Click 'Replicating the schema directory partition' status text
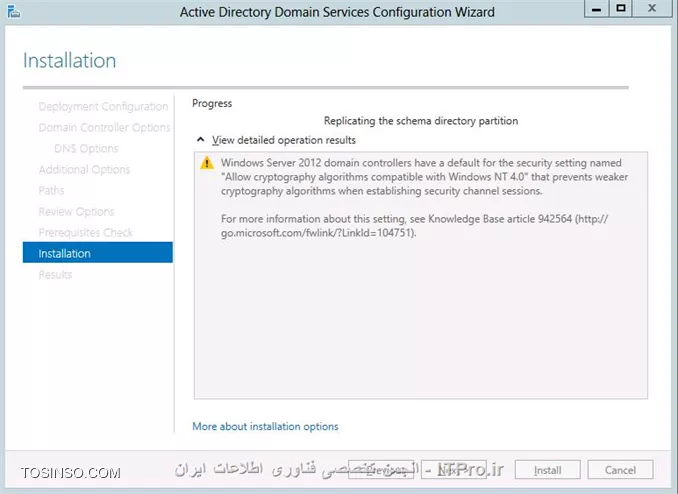 click(x=421, y=121)
